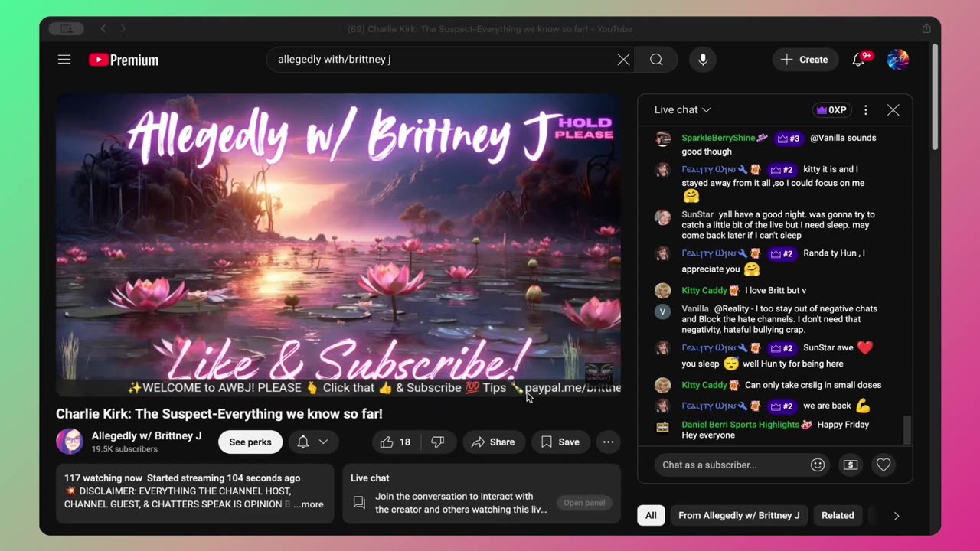Open the Create menu

click(x=805, y=60)
